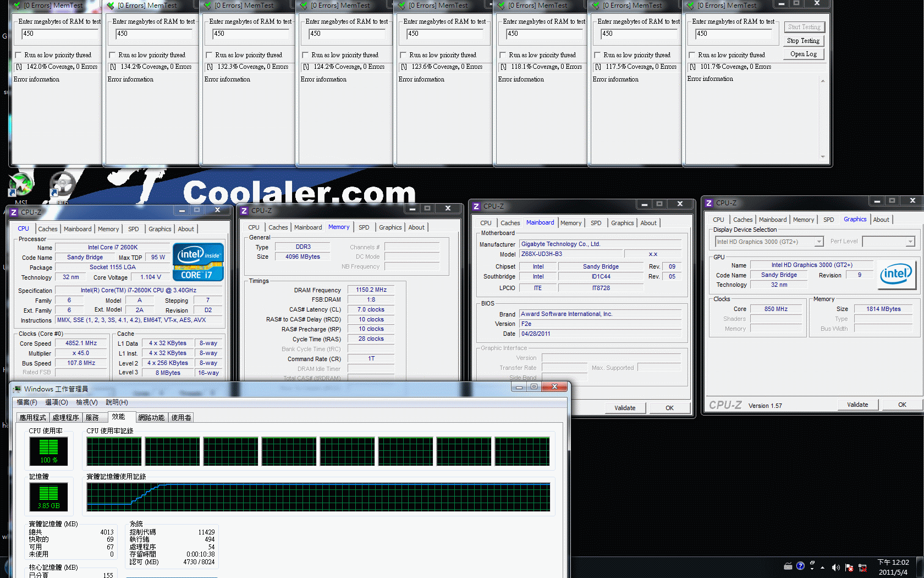Screen dimensions: 924x578
Task: Show hidden tray icons arrow
Action: point(823,567)
